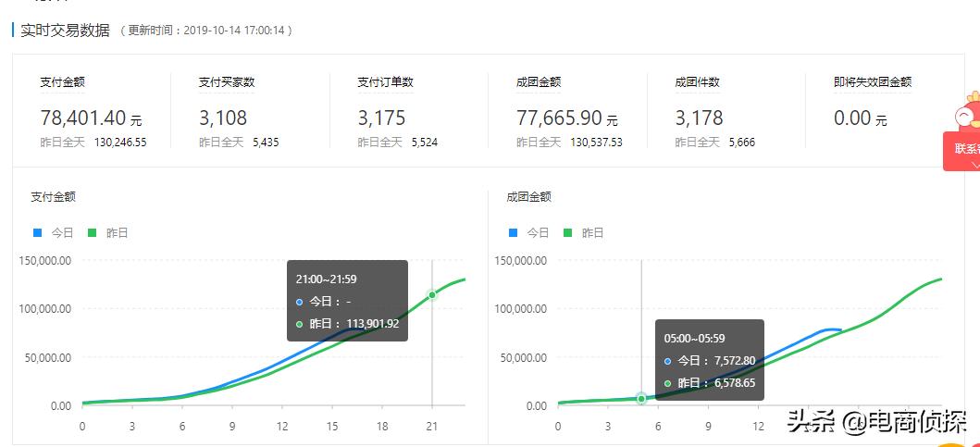Click the 支付金额 chart title

point(54,197)
